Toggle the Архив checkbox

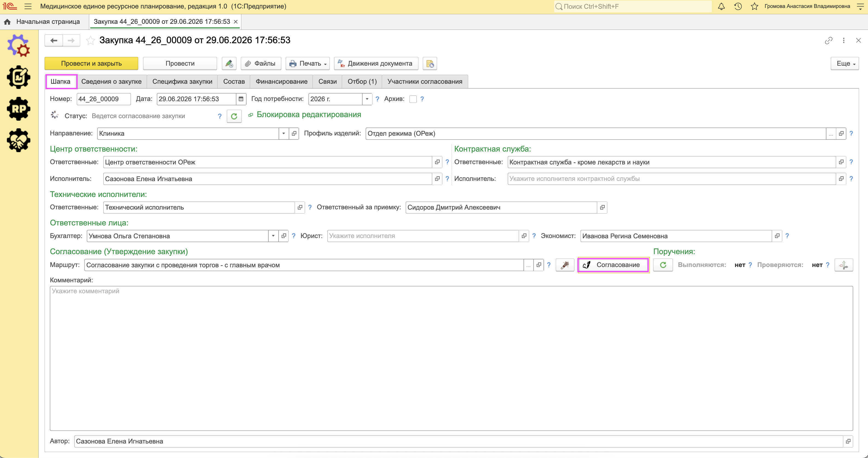point(413,99)
